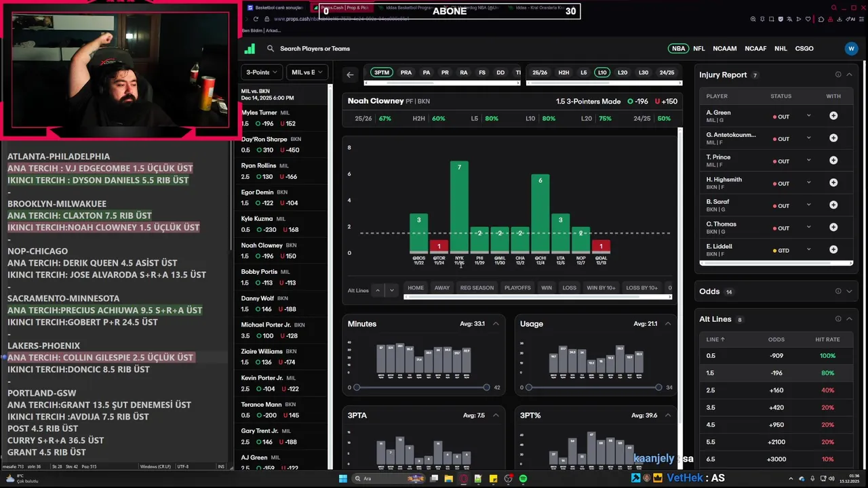Click the NYK 7 bar in chart
The width and height of the screenshot is (868, 488).
point(459,207)
